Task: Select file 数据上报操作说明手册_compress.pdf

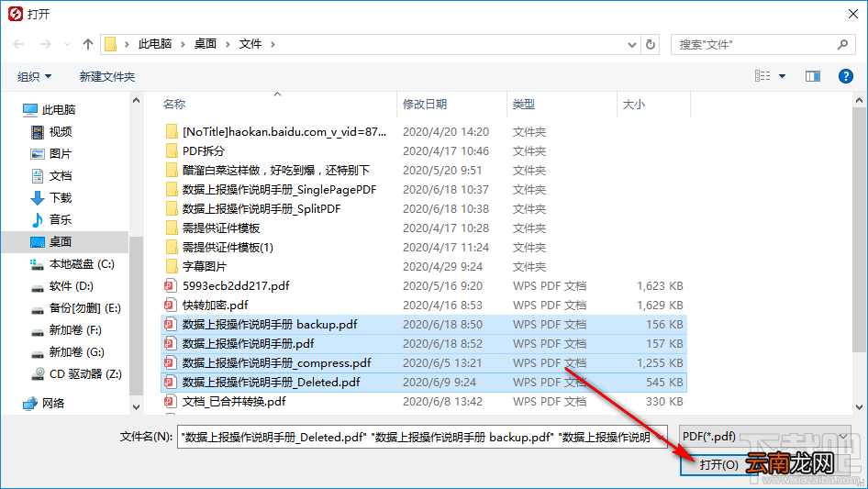Action: click(x=424, y=363)
